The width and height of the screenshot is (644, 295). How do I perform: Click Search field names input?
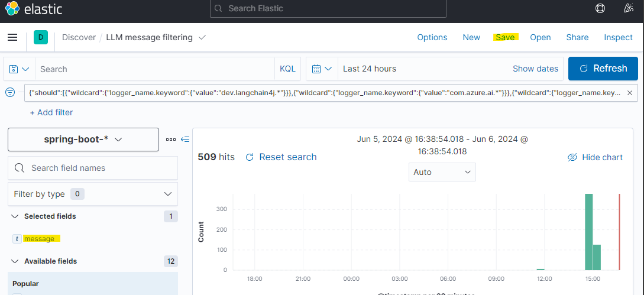pyautogui.click(x=93, y=168)
